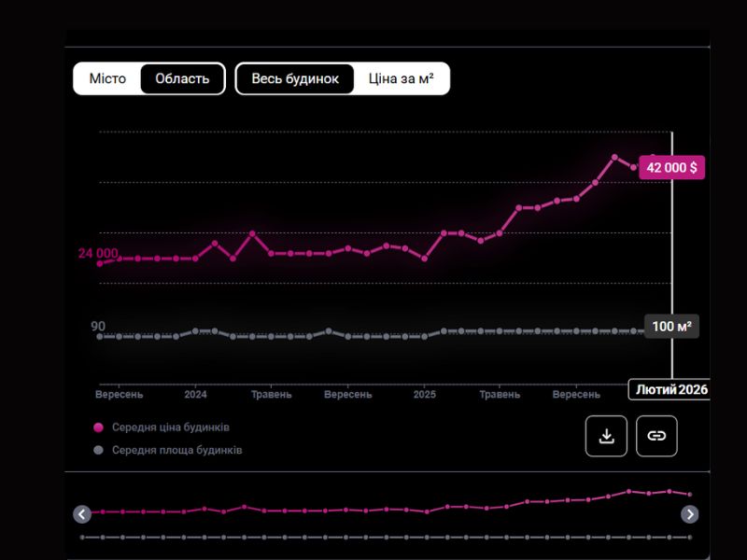The image size is (747, 560).
Task: Click the right arrow on the timeline navigator
Action: (689, 514)
